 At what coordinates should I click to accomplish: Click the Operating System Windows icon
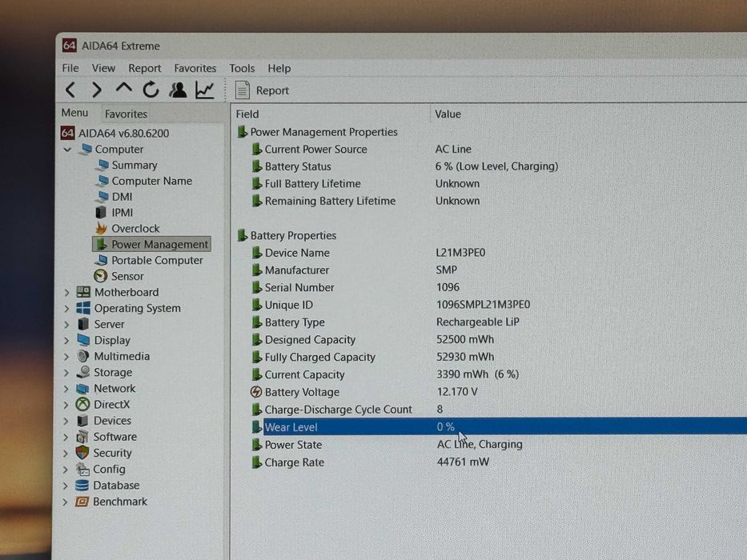tap(83, 308)
